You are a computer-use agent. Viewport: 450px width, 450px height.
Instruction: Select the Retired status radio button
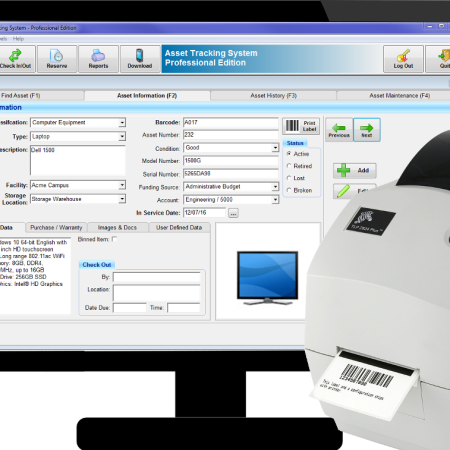289,166
